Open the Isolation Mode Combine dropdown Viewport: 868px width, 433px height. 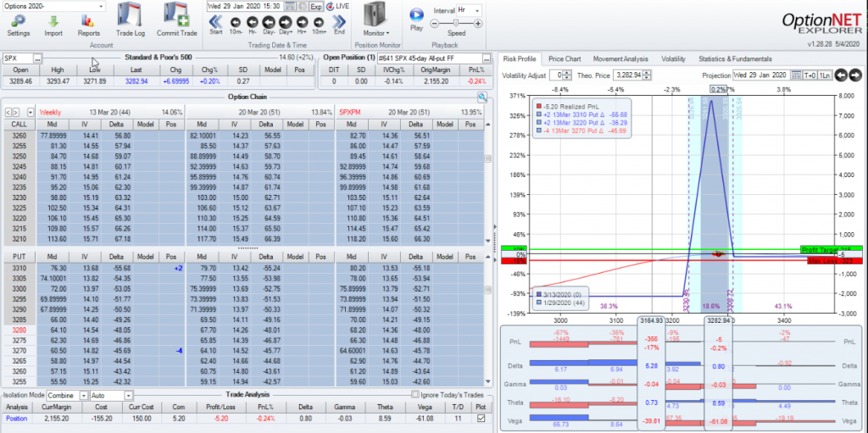(x=84, y=396)
